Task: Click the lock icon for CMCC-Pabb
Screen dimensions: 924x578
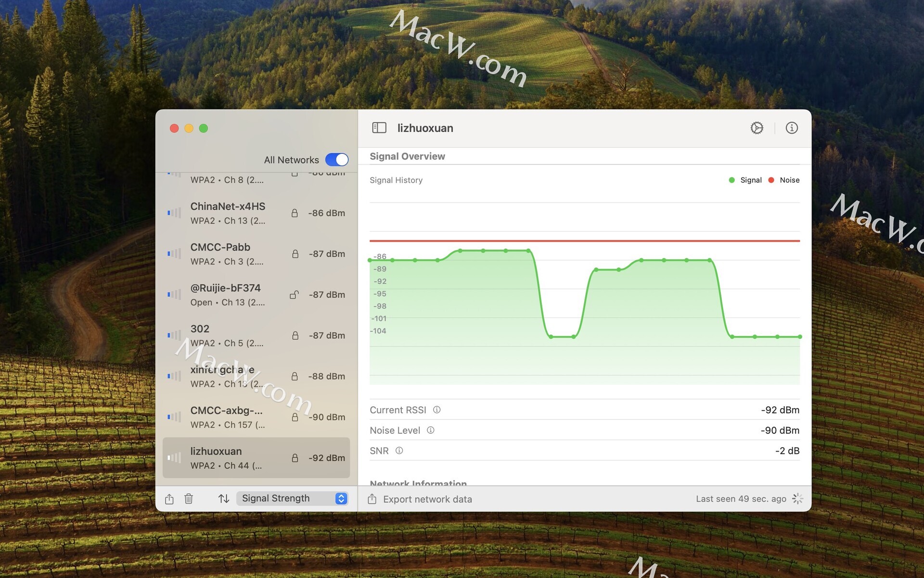Action: [295, 254]
